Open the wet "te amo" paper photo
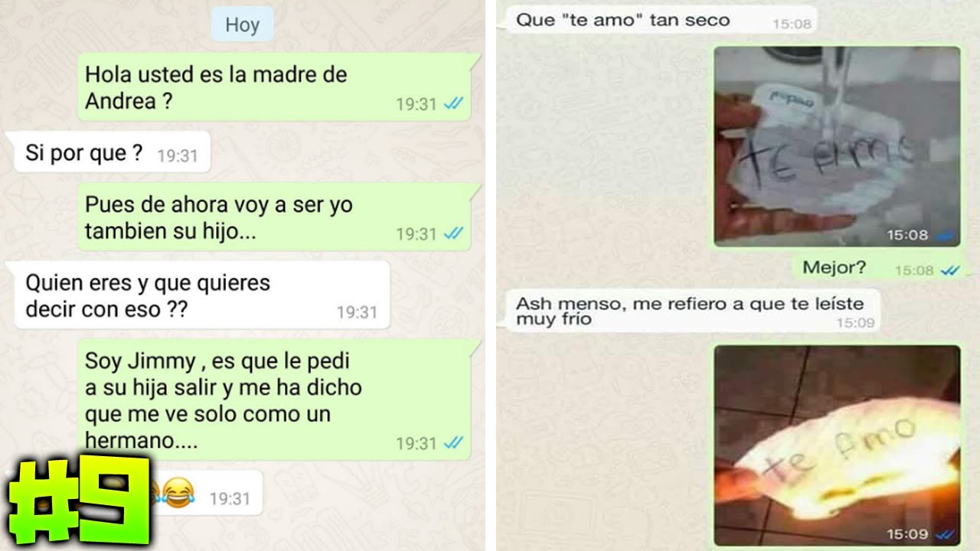The height and width of the screenshot is (551, 980). tap(837, 147)
